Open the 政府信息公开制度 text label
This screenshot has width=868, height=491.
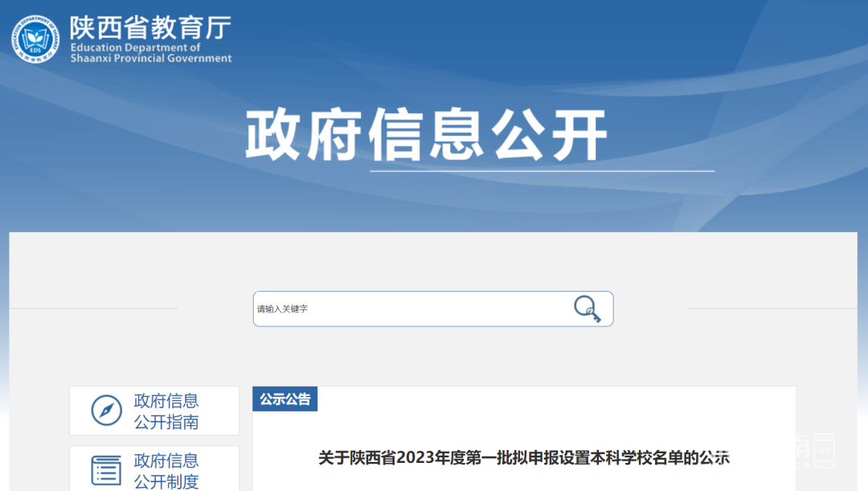pos(166,471)
